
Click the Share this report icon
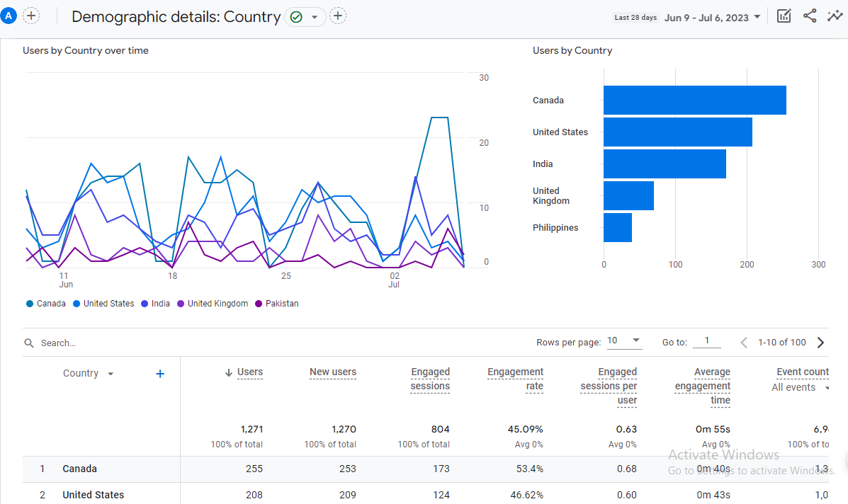click(x=810, y=16)
